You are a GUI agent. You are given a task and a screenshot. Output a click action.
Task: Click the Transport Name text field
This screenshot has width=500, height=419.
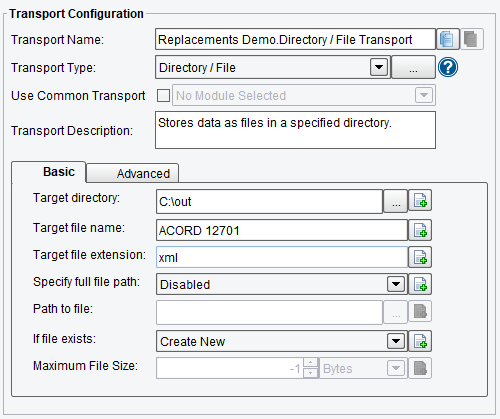pos(295,39)
